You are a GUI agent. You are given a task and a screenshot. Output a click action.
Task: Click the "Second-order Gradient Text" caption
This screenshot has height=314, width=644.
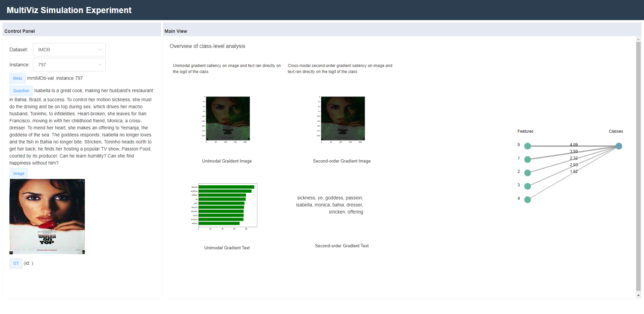tap(342, 246)
